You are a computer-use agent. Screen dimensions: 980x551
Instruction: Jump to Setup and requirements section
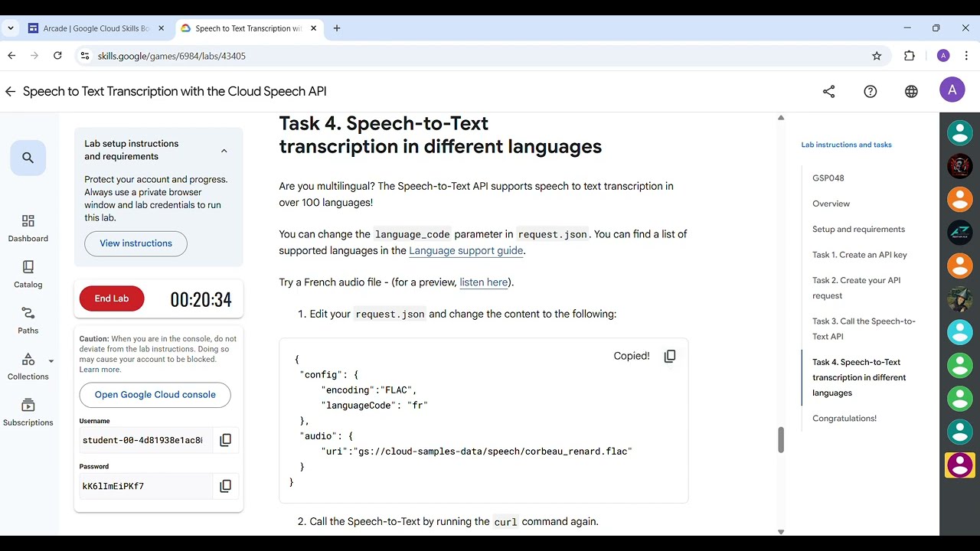[x=858, y=229]
